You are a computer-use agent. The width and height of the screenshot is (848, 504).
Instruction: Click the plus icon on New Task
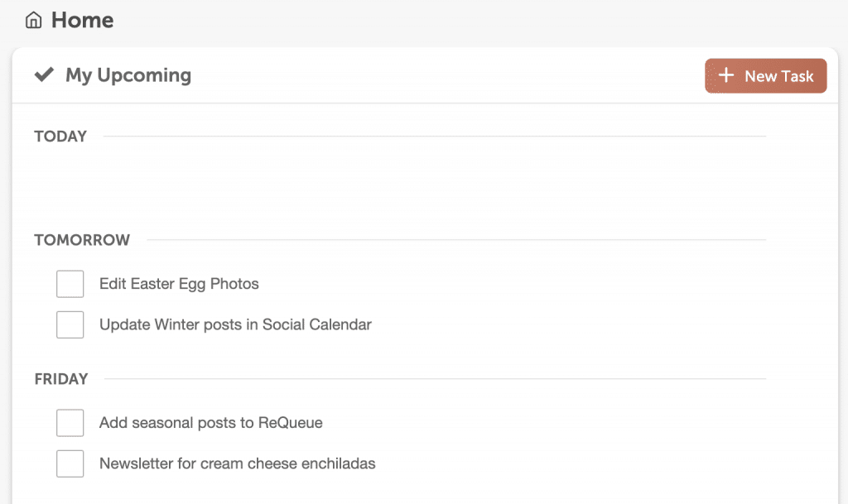(x=726, y=75)
